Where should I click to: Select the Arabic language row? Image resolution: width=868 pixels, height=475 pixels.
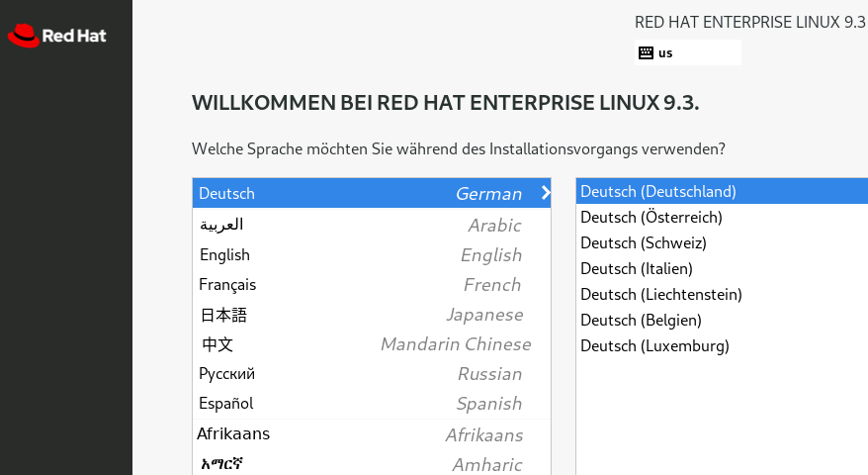click(371, 225)
